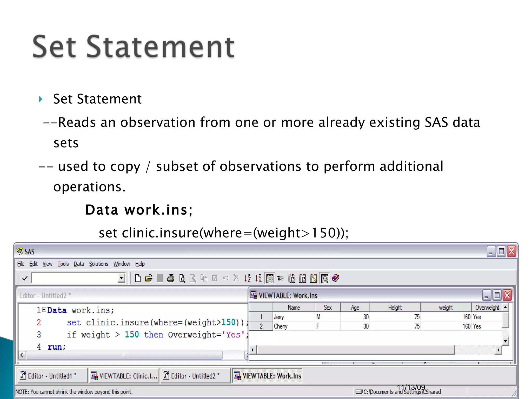Screen dimensions: 532x399
Task: Open the SAS Help book icon
Action: click(x=335, y=278)
